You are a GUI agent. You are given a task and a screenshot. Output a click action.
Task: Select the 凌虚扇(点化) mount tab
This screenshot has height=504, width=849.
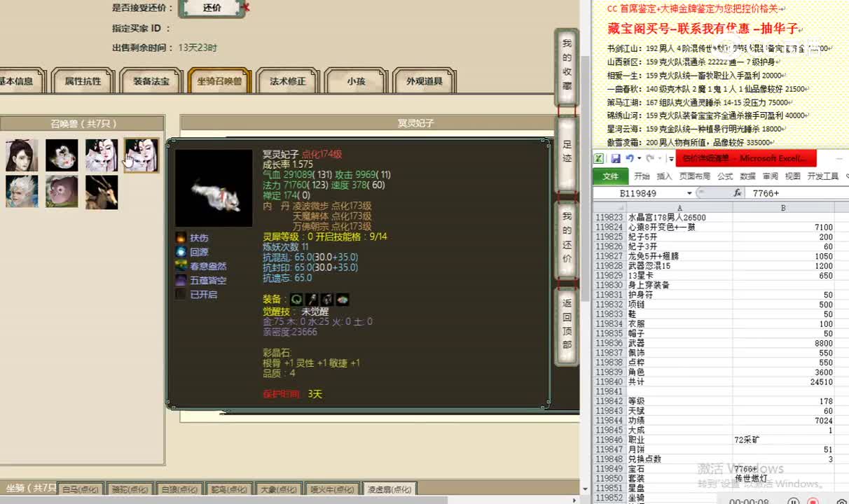389,489
